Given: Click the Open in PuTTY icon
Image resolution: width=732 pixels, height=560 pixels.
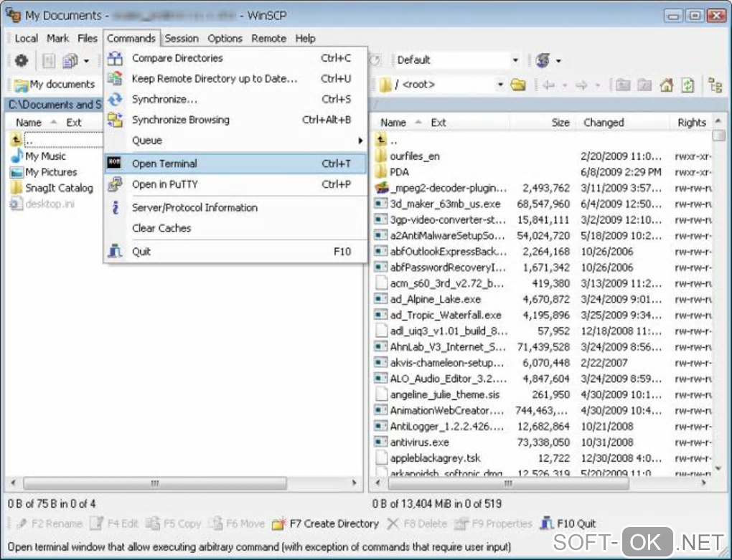Looking at the screenshot, I should pos(114,184).
